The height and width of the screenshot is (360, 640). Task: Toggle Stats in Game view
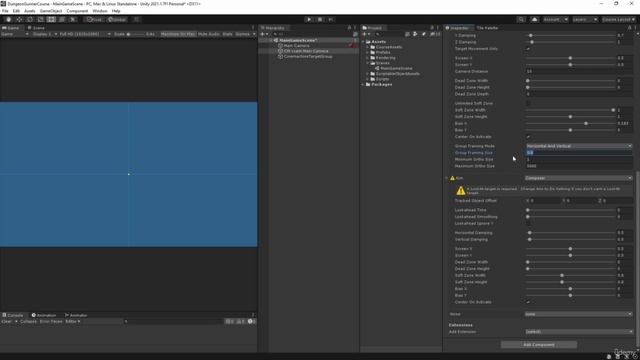(x=227, y=34)
